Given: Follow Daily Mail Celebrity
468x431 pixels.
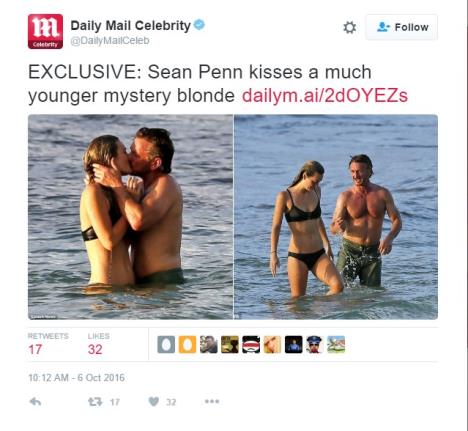Looking at the screenshot, I should click(402, 27).
